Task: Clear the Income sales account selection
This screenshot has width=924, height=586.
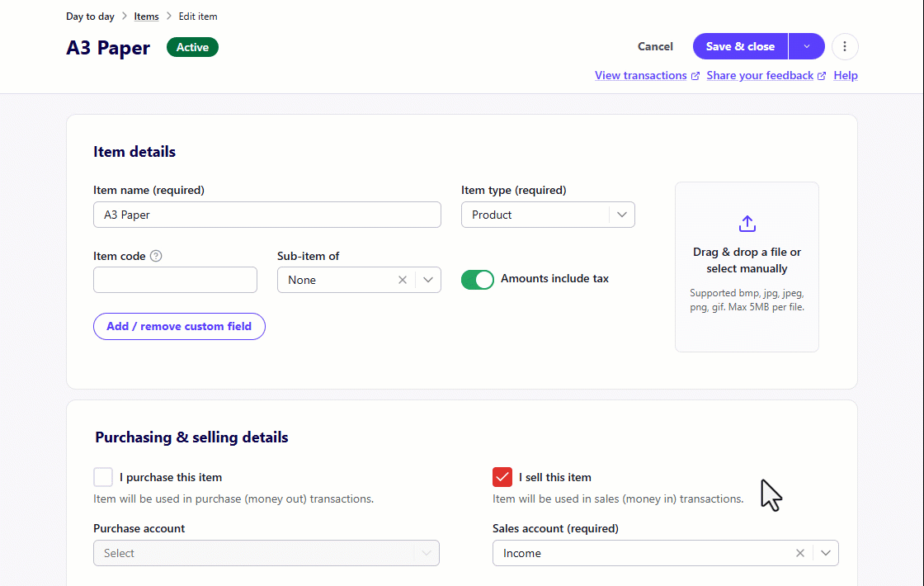Action: coord(799,553)
